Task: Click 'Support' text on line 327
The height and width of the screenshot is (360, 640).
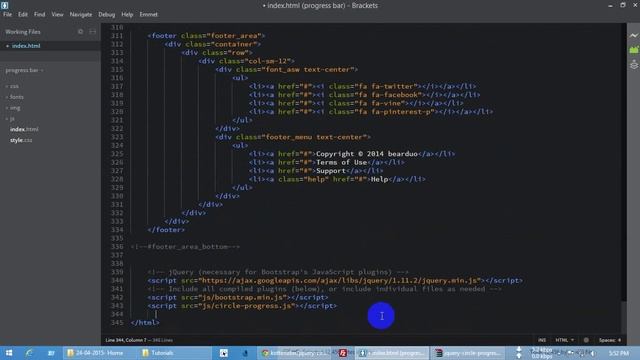Action: (x=331, y=171)
